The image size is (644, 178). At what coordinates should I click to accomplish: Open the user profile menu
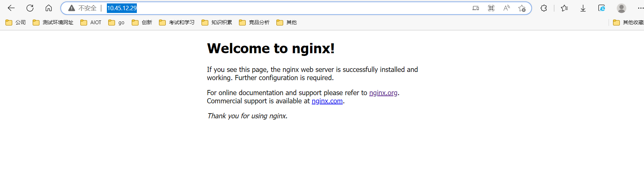pyautogui.click(x=622, y=8)
